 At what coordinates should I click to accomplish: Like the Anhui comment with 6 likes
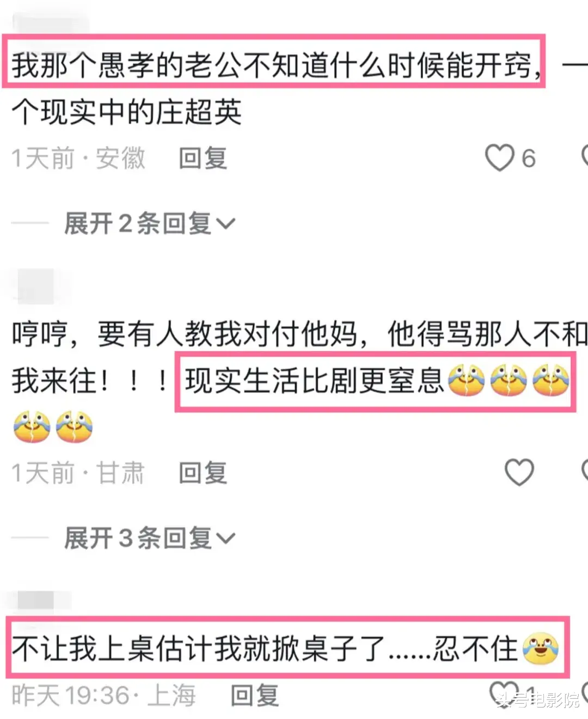point(500,158)
